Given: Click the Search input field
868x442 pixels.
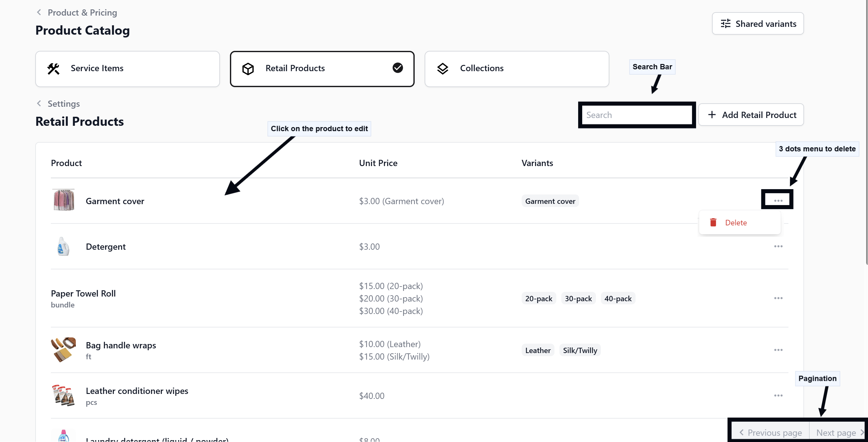Looking at the screenshot, I should coord(637,115).
